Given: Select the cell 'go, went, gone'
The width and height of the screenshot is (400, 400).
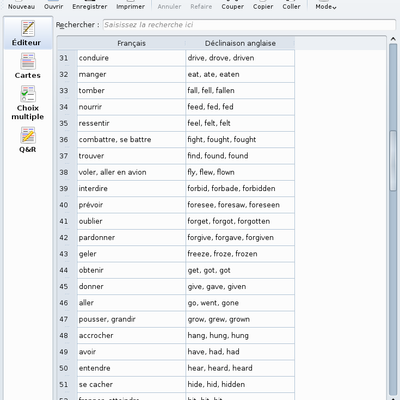Looking at the screenshot, I should pyautogui.click(x=240, y=303).
